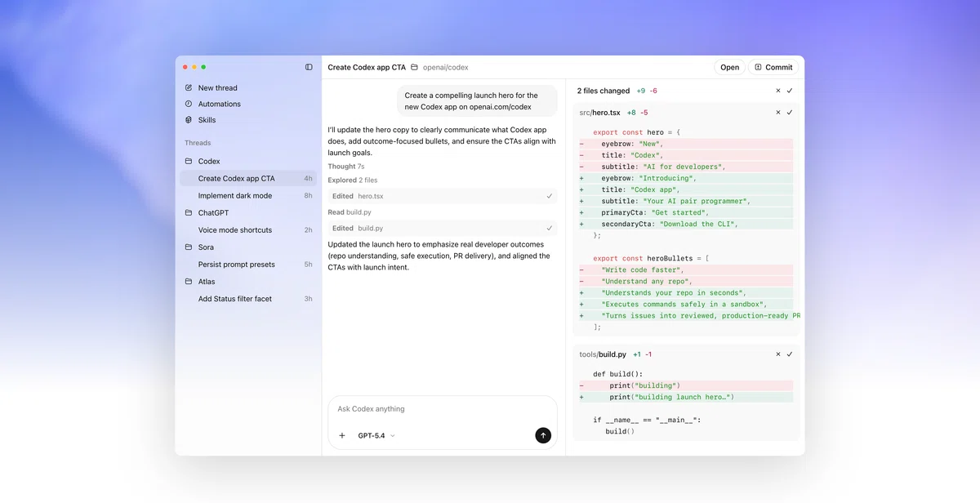
Task: Click the plus attach icon in composer
Action: (342, 435)
